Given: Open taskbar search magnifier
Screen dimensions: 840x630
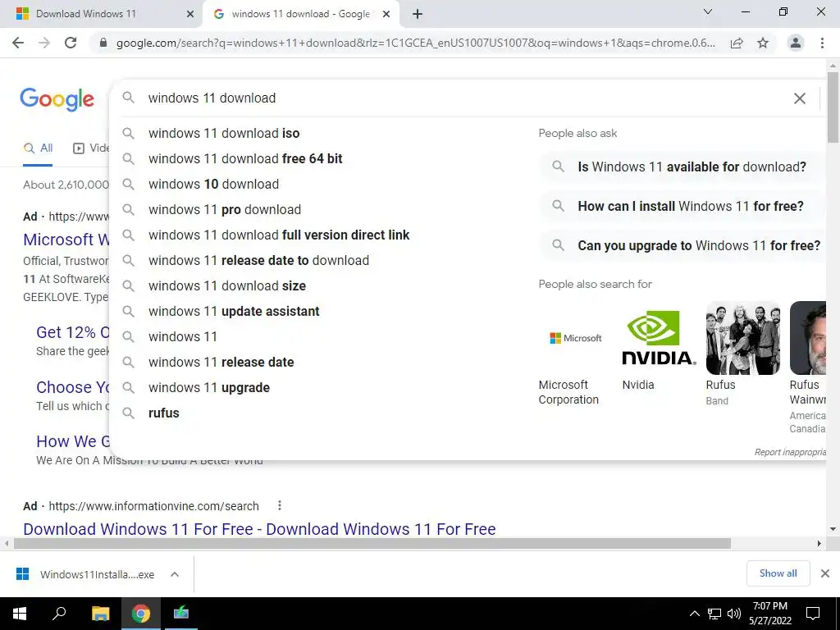Looking at the screenshot, I should (x=59, y=614).
